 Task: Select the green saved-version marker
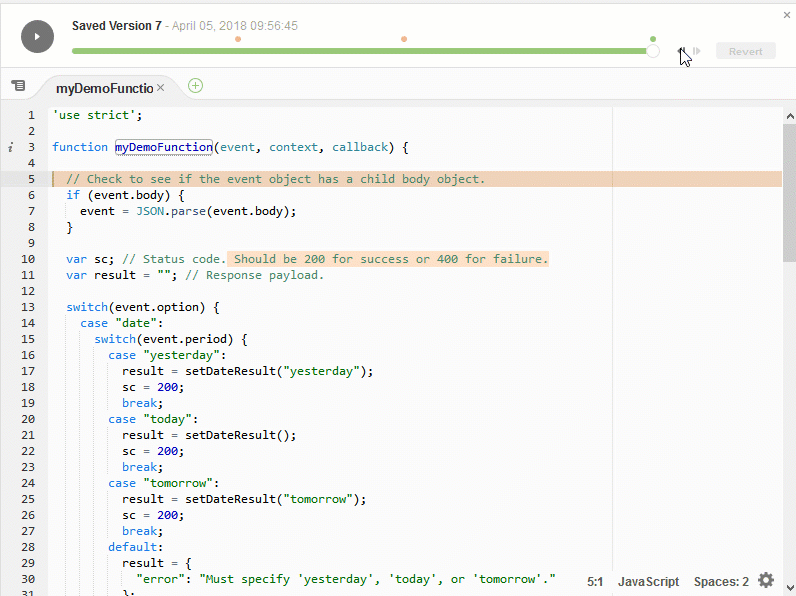coord(653,39)
